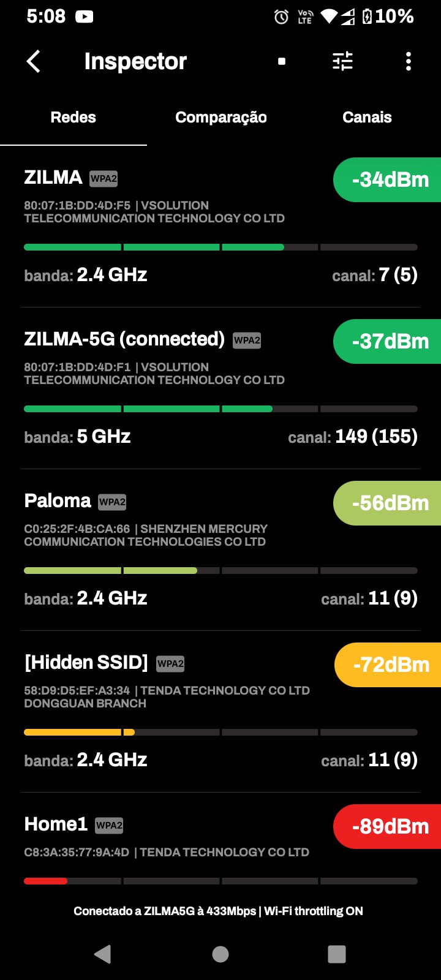Select the ZILMA-5G (connected) network entry
This screenshot has height=980, width=441.
pyautogui.click(x=124, y=339)
